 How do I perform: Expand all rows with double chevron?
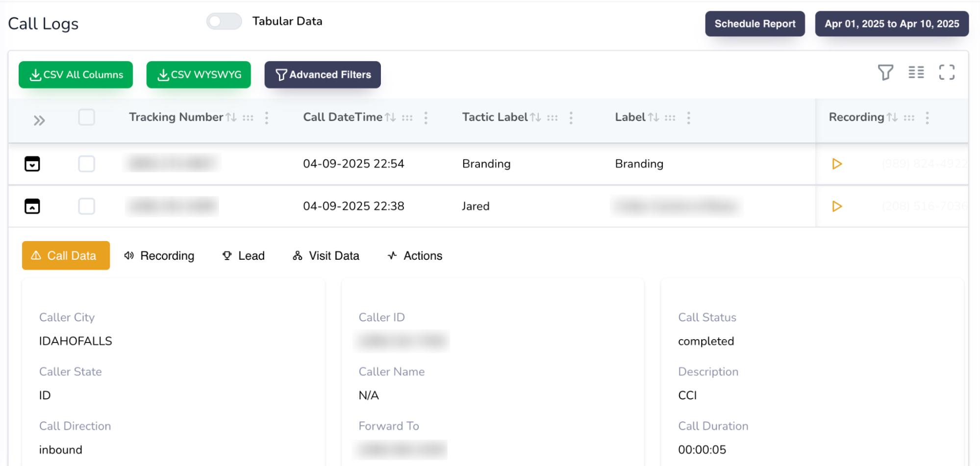click(39, 121)
